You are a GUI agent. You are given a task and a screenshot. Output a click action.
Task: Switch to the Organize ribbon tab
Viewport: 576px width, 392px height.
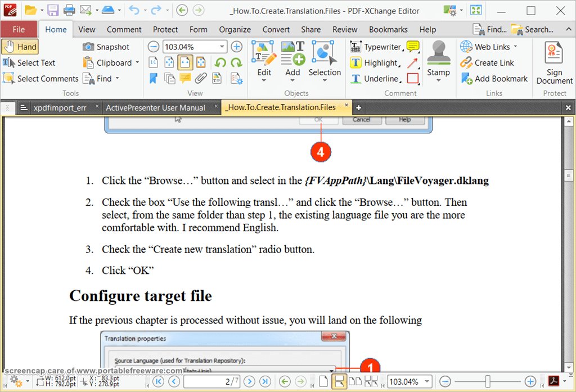pos(235,29)
